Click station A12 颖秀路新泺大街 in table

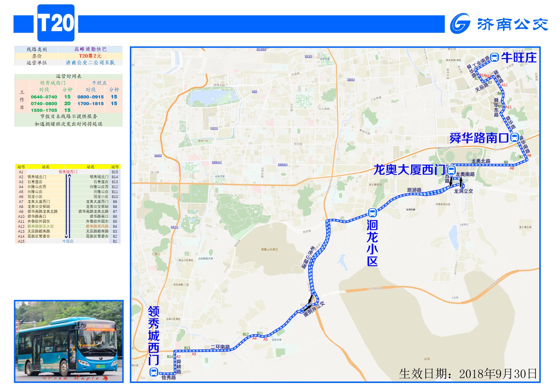40,226
